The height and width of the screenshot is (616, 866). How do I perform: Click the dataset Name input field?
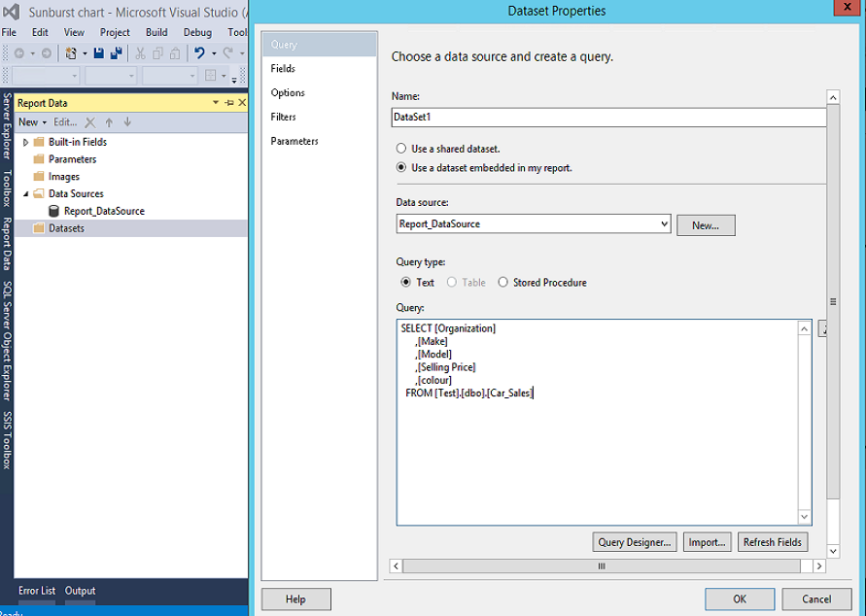[x=608, y=117]
